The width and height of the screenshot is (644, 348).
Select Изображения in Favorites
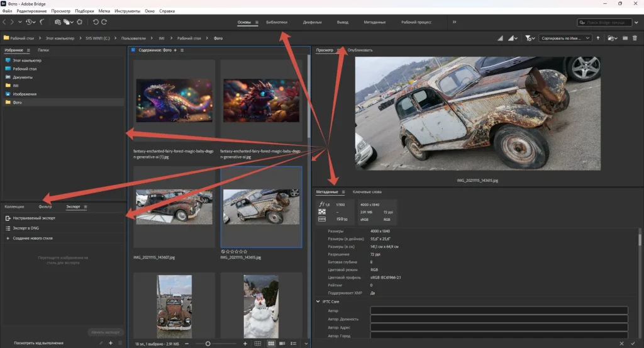coord(25,94)
